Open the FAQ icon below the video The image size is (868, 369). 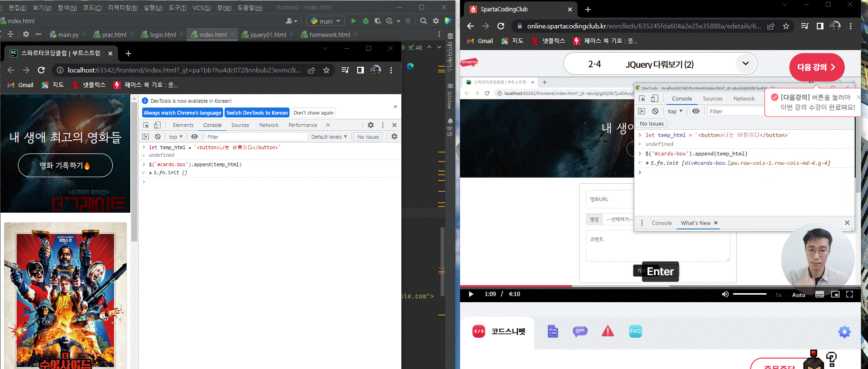tap(635, 331)
